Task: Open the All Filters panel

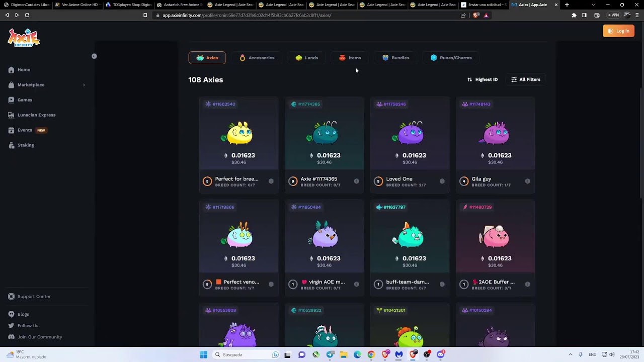Action: pyautogui.click(x=526, y=79)
